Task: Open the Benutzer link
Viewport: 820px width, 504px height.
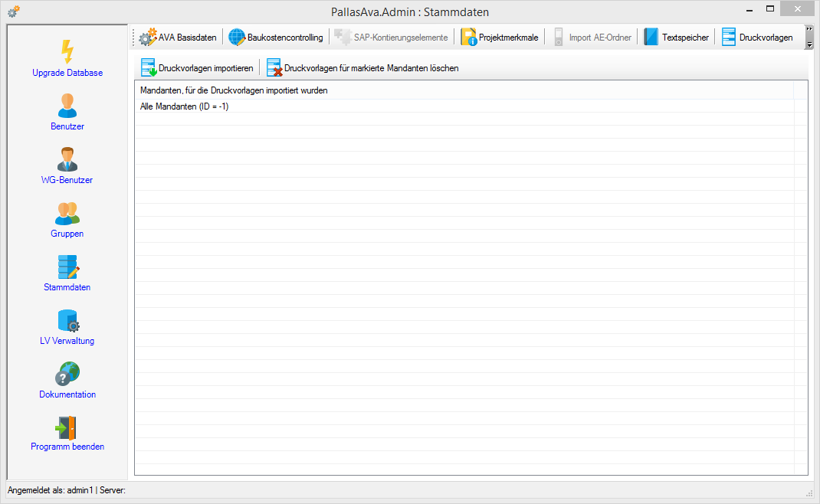Action: (67, 126)
